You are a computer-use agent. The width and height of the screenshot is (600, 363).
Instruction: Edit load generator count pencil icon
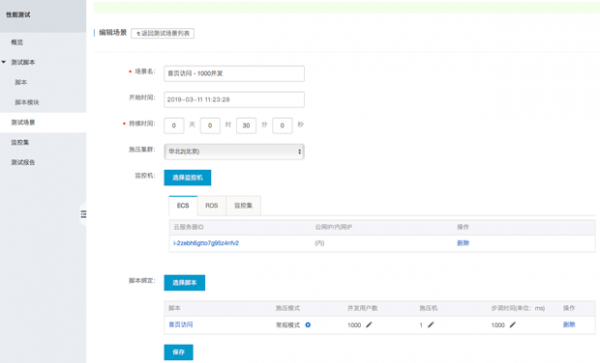coord(431,325)
